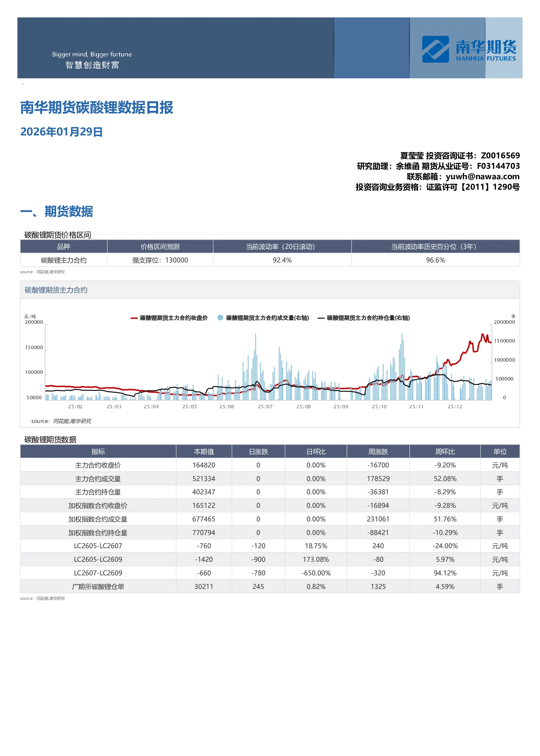540x756 pixels.
Task: Click the report title 南华期货碳酸锂数据日报
Action: click(97, 108)
